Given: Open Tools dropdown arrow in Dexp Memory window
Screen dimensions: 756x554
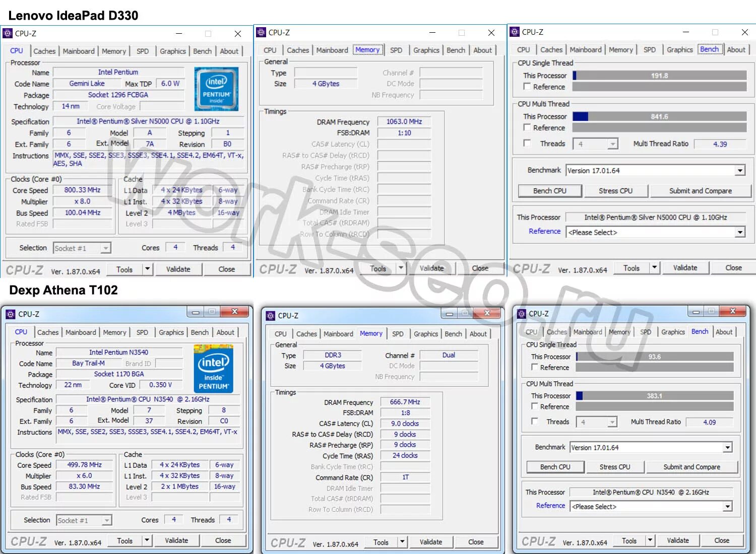Looking at the screenshot, I should click(402, 542).
